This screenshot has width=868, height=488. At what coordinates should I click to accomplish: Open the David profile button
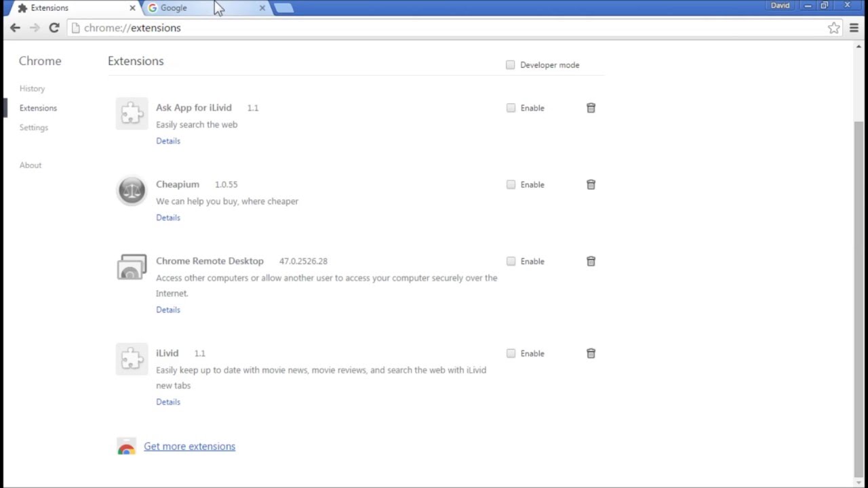pyautogui.click(x=780, y=5)
